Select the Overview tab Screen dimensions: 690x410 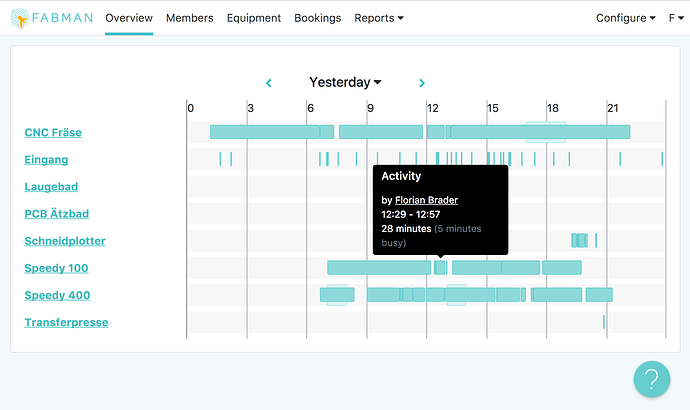tap(129, 18)
